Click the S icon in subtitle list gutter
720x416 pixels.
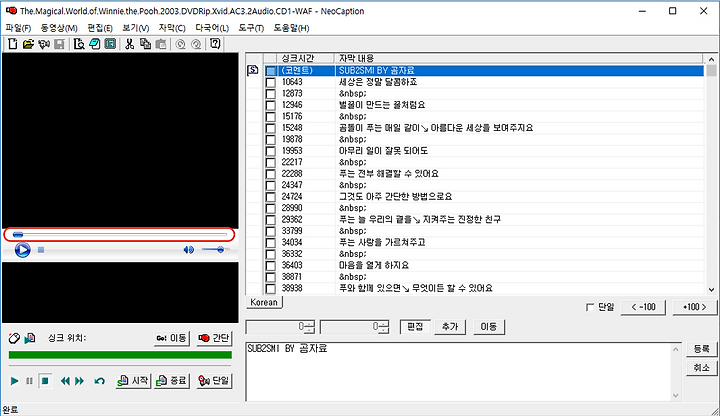[253, 70]
